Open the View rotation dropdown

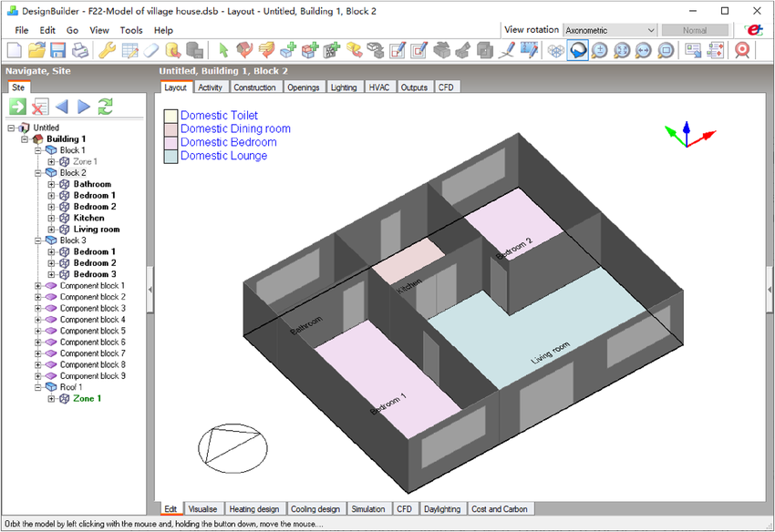pyautogui.click(x=653, y=29)
